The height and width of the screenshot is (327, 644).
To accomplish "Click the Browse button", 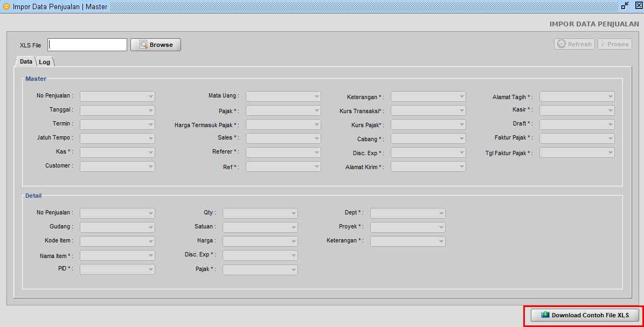I will pos(156,45).
